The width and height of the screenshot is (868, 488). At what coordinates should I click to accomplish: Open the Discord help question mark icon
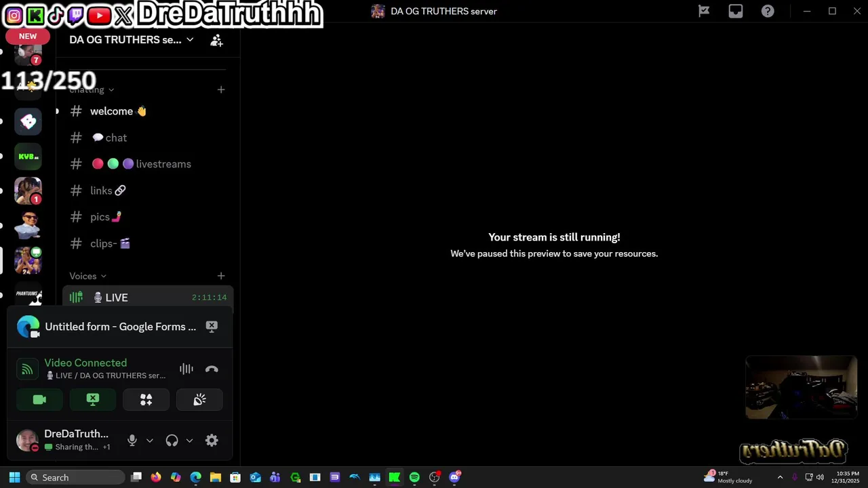tap(768, 11)
